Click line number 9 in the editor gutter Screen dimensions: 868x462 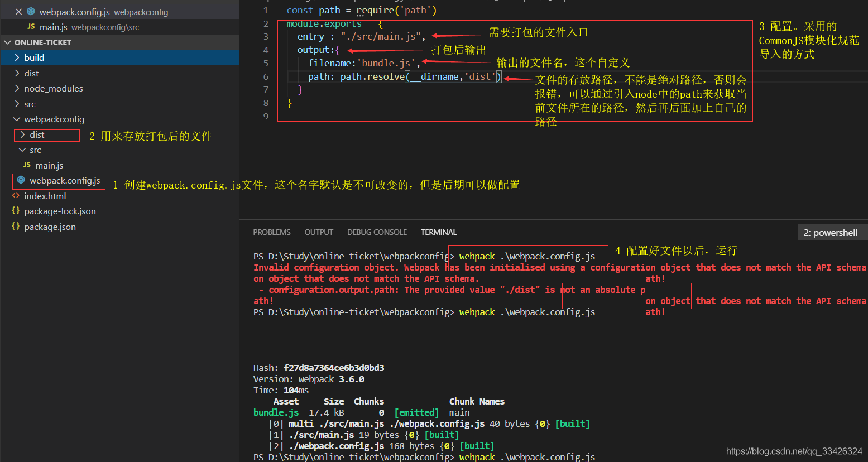(x=266, y=116)
